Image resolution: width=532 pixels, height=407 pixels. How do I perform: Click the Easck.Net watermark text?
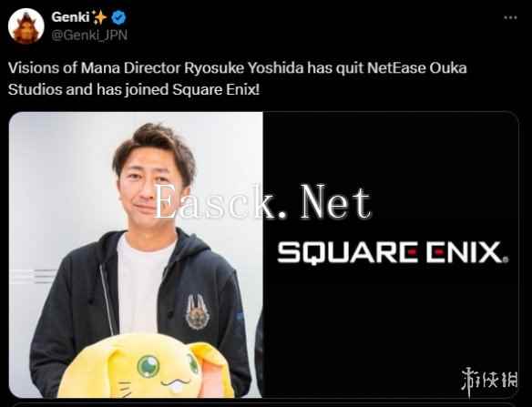coord(263,202)
